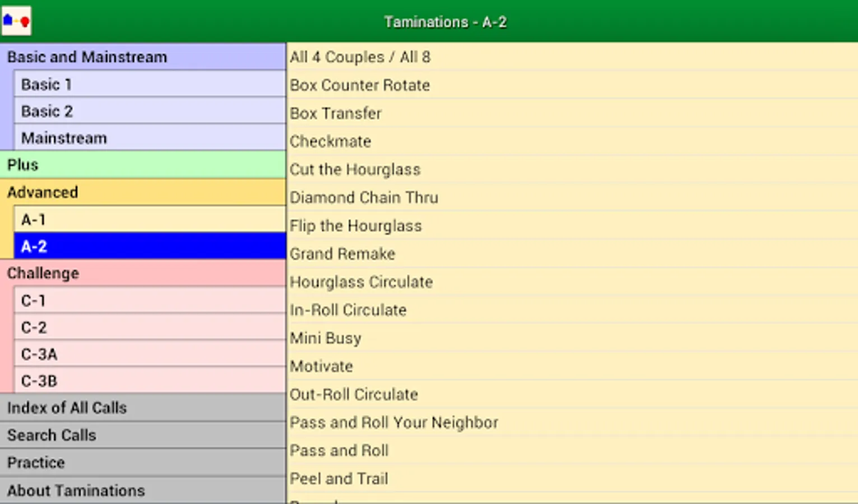This screenshot has height=504, width=858.
Task: Select the Basic 1 level
Action: click(x=150, y=84)
